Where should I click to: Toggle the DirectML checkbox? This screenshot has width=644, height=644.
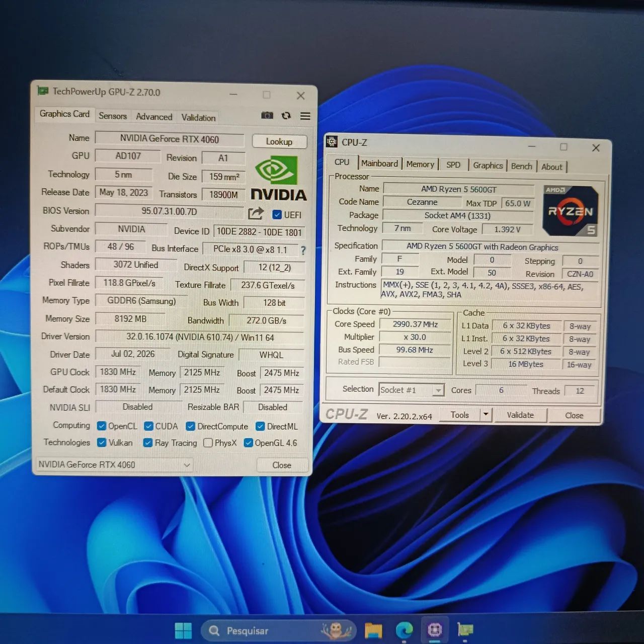click(x=260, y=426)
